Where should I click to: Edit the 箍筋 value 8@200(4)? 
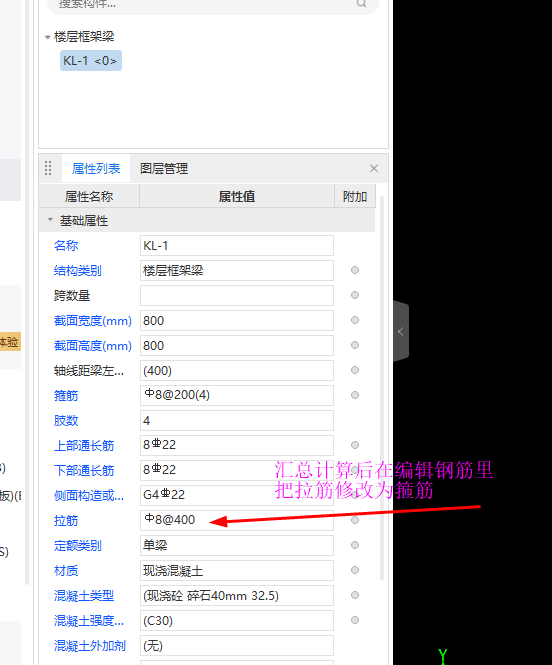pyautogui.click(x=237, y=396)
